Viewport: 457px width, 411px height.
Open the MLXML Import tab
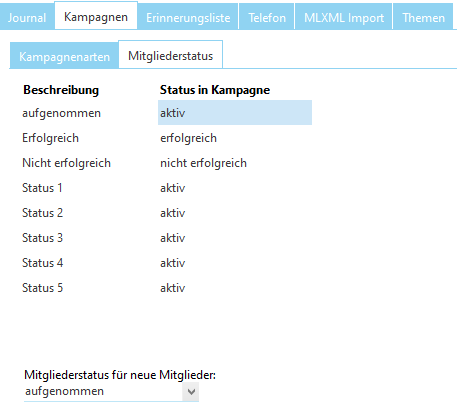click(x=344, y=17)
